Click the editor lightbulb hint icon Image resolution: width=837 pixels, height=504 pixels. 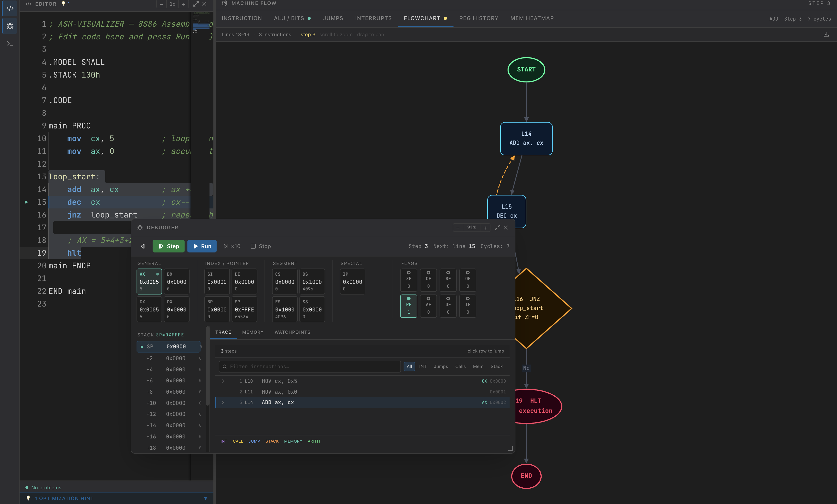click(x=63, y=4)
